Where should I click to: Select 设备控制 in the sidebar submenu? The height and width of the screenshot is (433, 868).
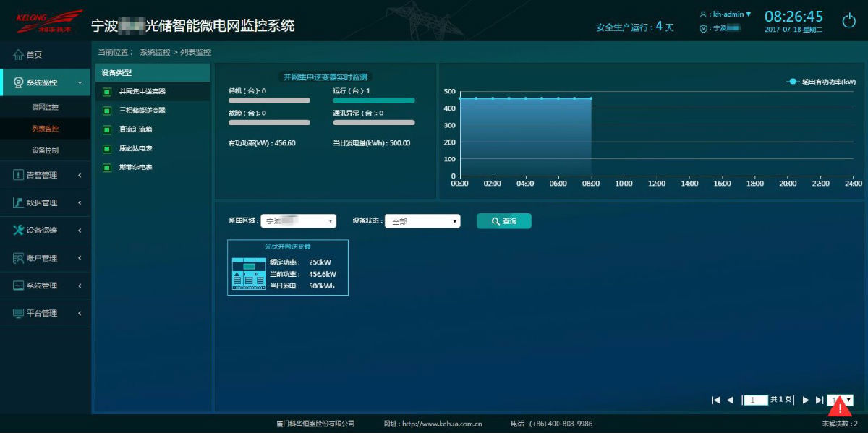(x=45, y=150)
